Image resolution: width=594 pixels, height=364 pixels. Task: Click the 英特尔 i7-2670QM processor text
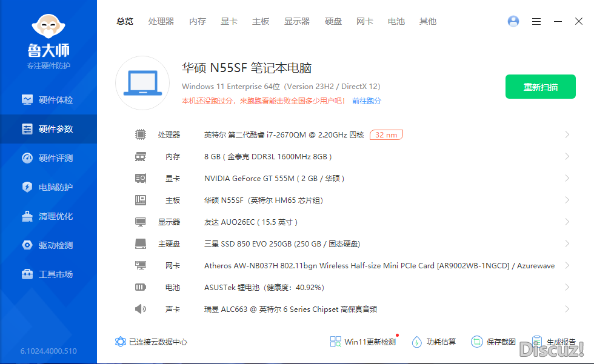pyautogui.click(x=284, y=134)
